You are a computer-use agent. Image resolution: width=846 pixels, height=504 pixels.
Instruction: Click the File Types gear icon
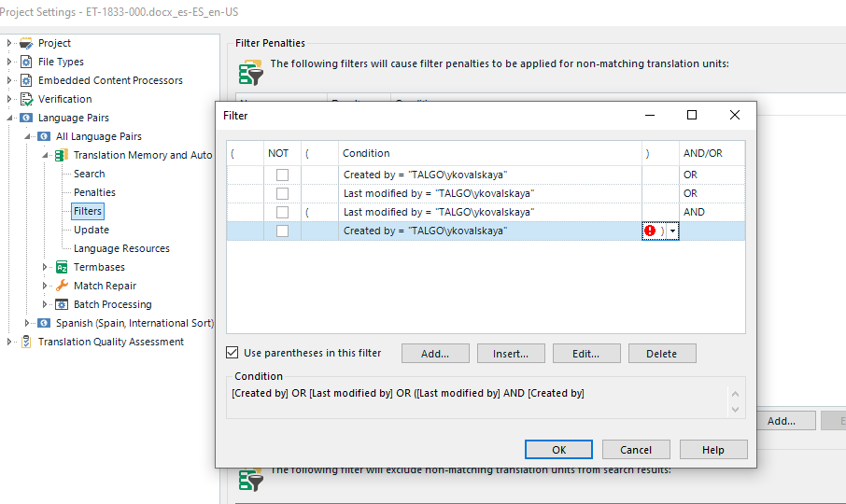click(26, 62)
